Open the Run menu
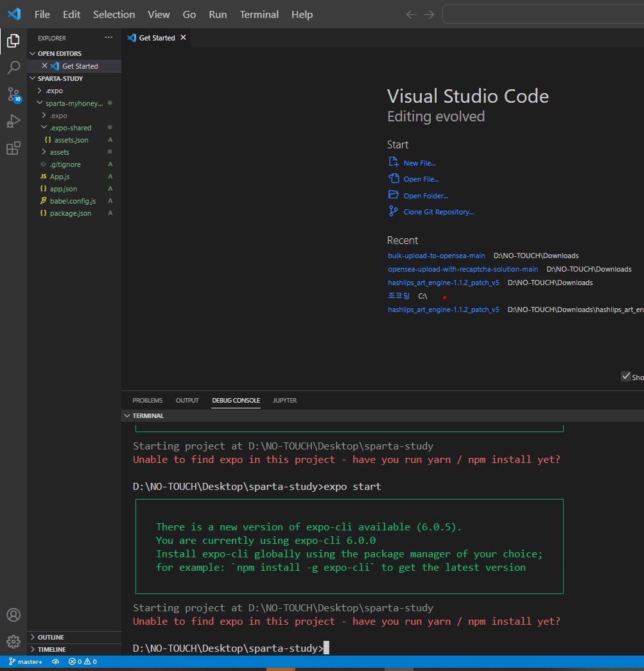Image resolution: width=644 pixels, height=671 pixels. (218, 15)
